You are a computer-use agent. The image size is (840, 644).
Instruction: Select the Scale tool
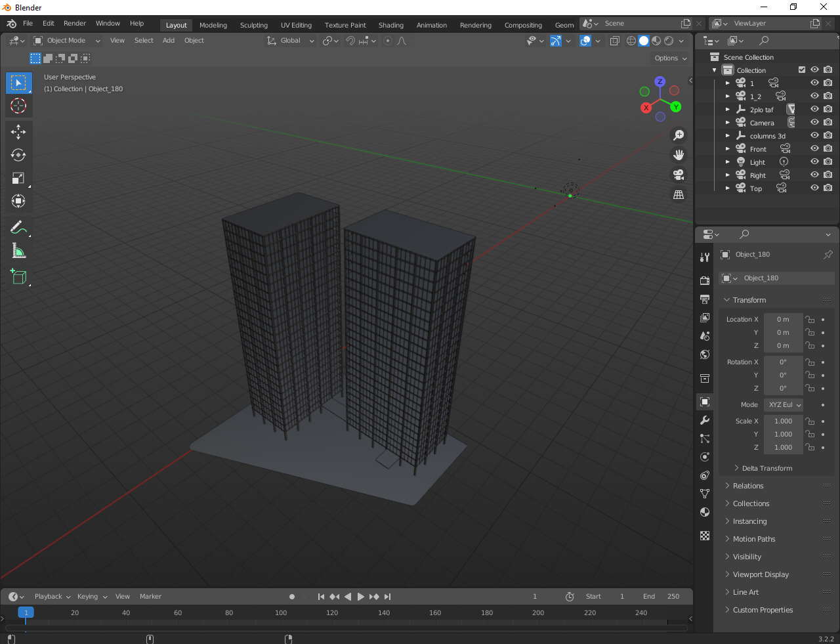click(x=18, y=178)
